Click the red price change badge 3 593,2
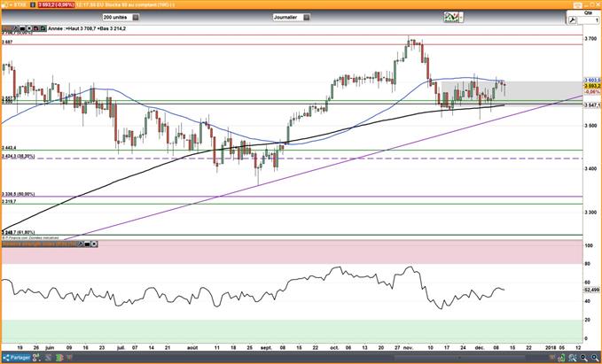 (x=56, y=5)
